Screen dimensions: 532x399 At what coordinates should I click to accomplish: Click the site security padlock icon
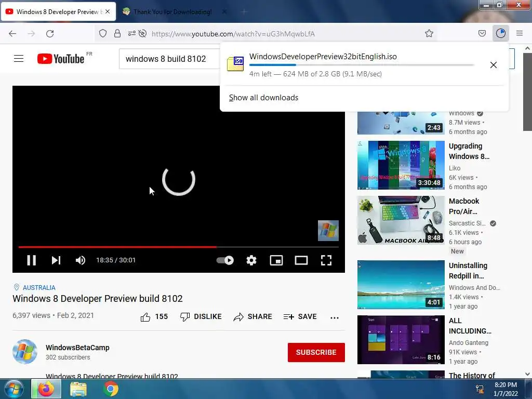pyautogui.click(x=117, y=33)
